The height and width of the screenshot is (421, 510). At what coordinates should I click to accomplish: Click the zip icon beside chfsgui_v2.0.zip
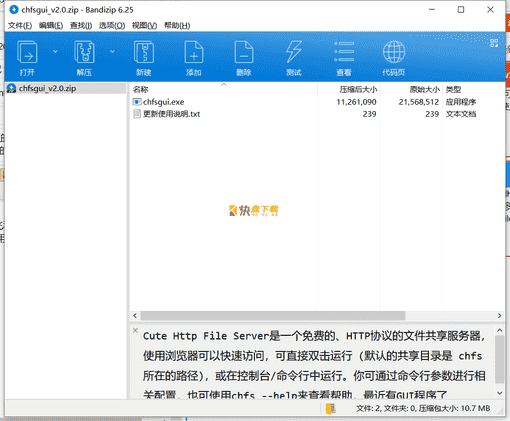[12, 88]
